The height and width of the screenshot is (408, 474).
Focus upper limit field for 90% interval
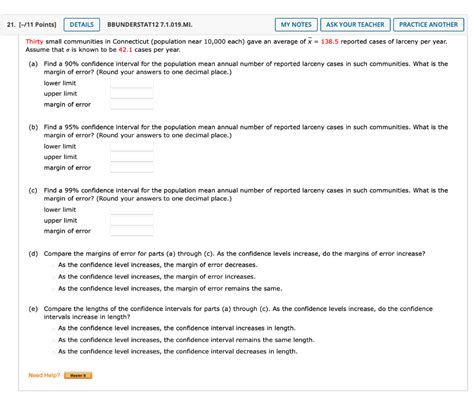click(132, 94)
